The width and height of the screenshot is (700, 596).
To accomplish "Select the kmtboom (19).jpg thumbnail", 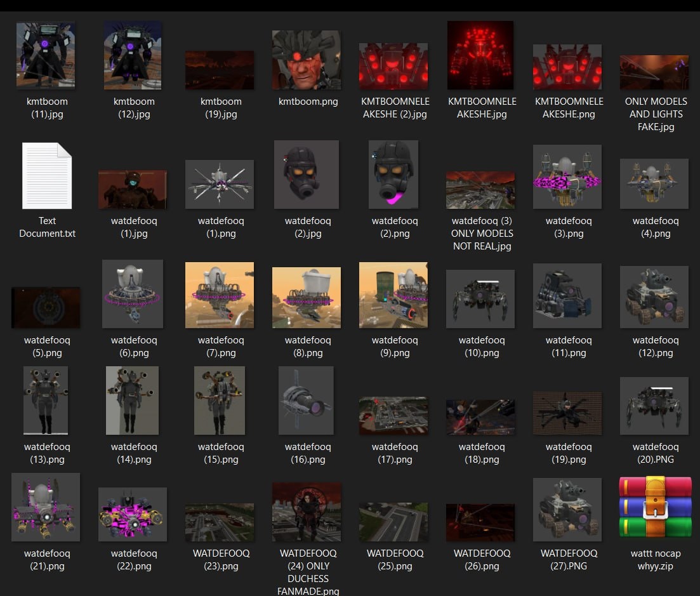I will coord(220,70).
